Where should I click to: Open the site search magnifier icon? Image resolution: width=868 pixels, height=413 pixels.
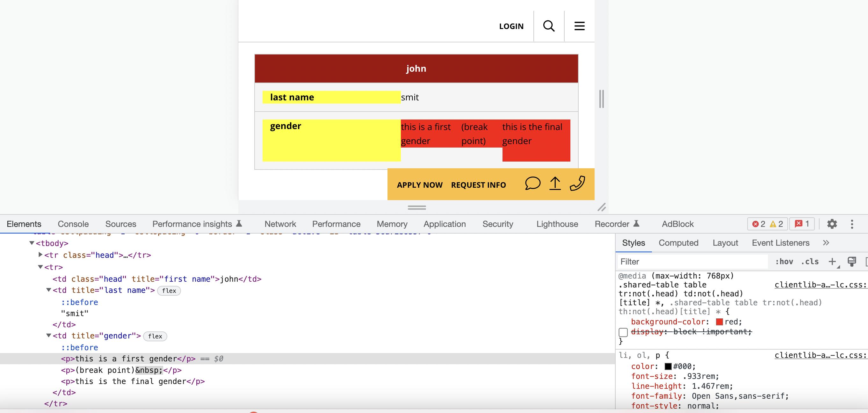549,26
